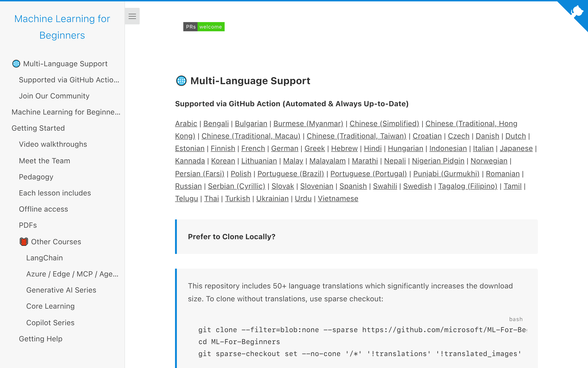Image resolution: width=588 pixels, height=368 pixels.
Task: Open the Croatian translation link
Action: (x=427, y=136)
